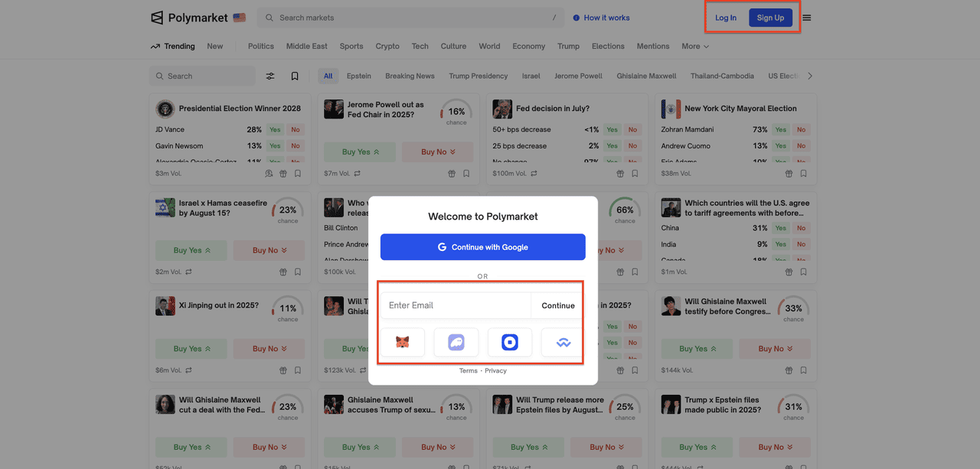Open the Crypto category
The image size is (980, 469).
(387, 46)
